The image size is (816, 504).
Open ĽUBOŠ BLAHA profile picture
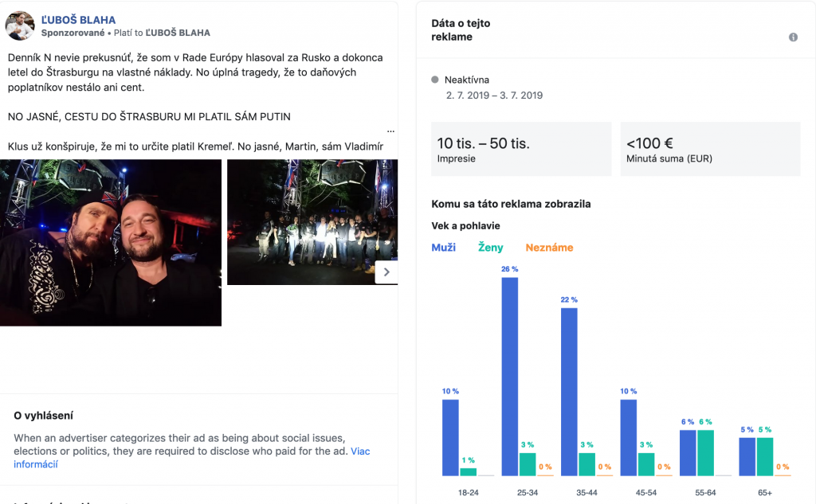coord(20,25)
